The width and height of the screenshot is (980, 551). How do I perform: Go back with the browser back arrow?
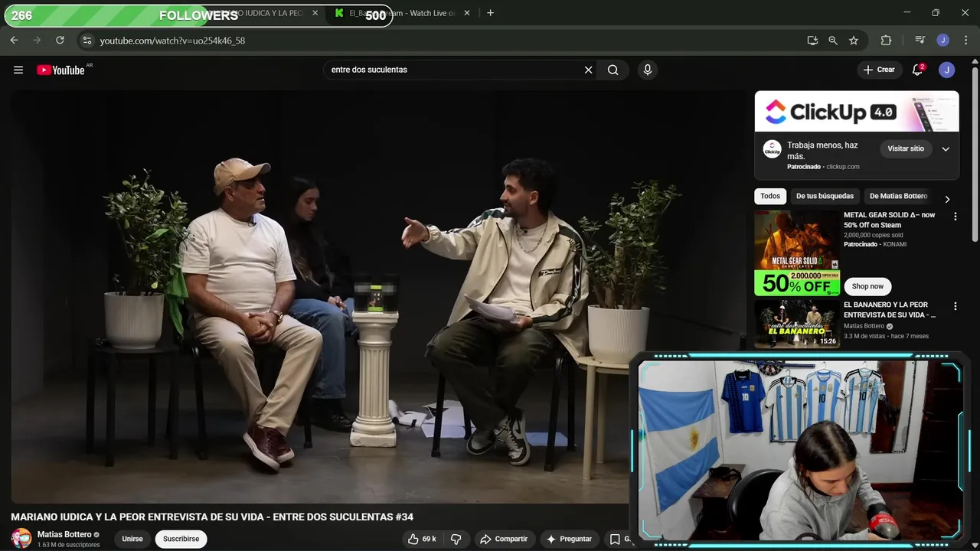coord(14,40)
